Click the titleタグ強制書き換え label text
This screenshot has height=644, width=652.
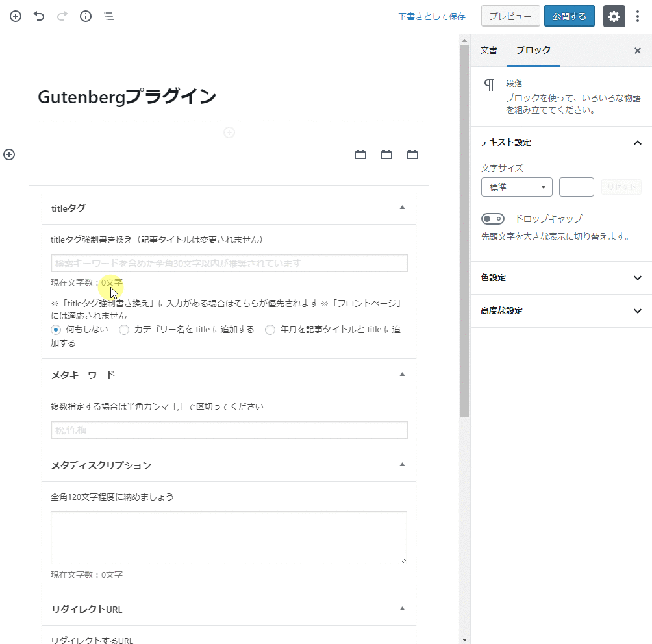[x=157, y=240]
